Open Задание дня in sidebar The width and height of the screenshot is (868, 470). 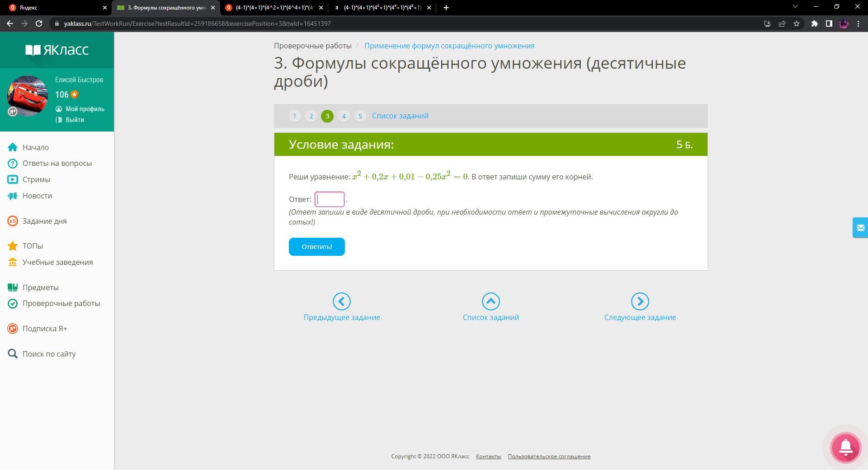[44, 221]
